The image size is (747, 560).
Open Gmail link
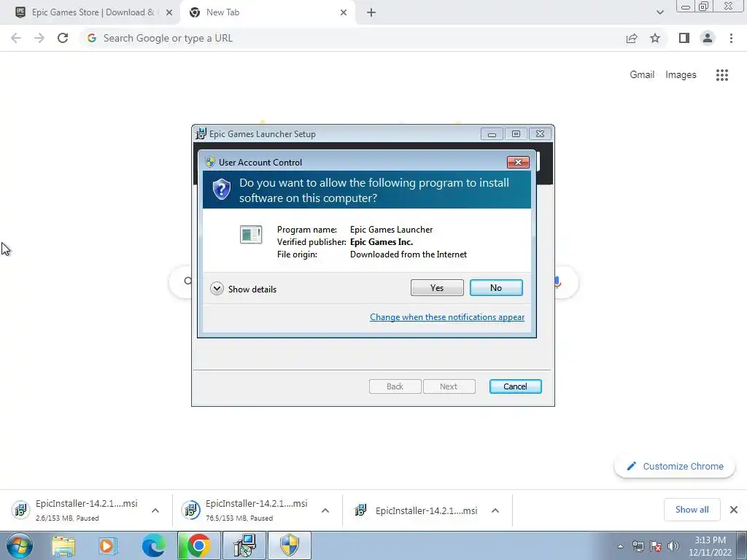pyautogui.click(x=642, y=75)
